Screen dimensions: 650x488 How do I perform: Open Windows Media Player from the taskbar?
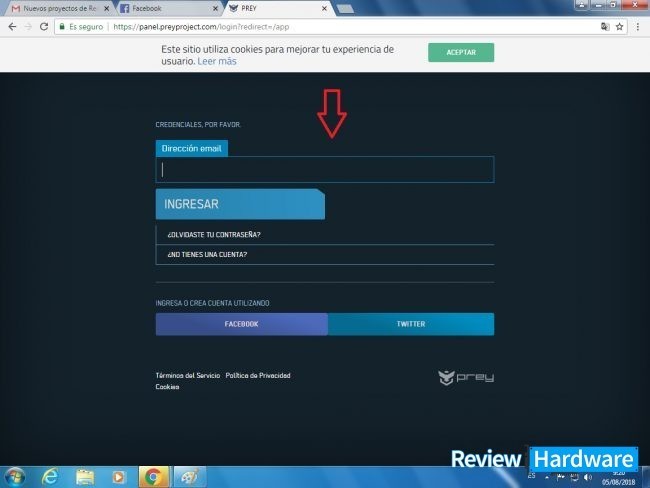click(x=119, y=477)
